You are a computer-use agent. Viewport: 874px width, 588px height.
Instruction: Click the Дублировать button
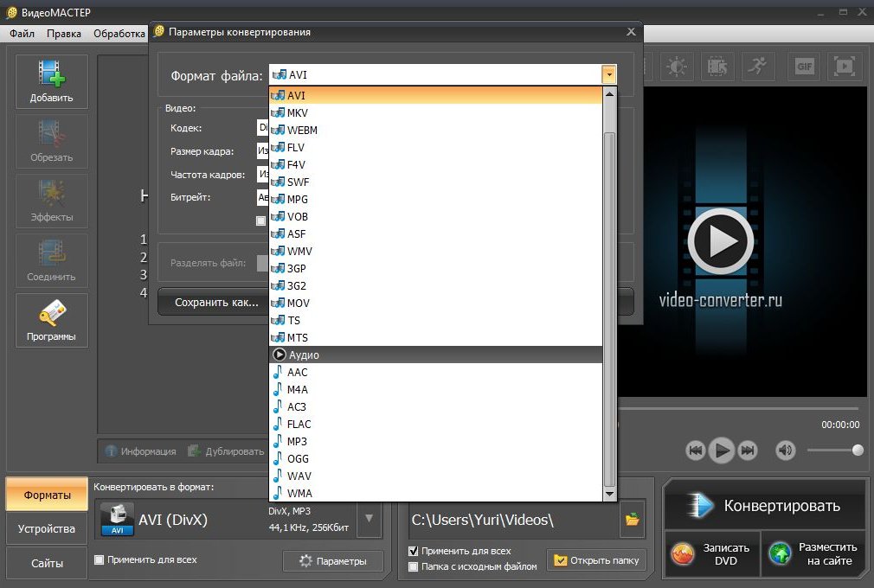(225, 451)
